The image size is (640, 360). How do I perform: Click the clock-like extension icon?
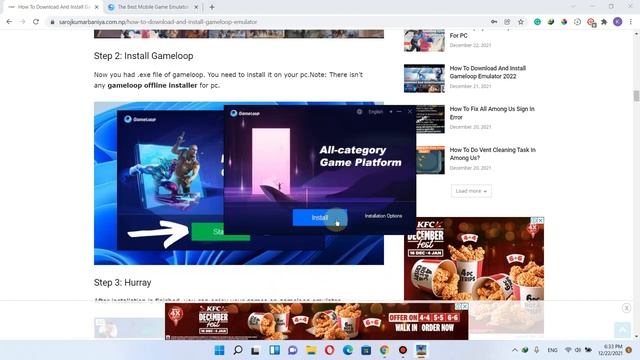[577, 22]
